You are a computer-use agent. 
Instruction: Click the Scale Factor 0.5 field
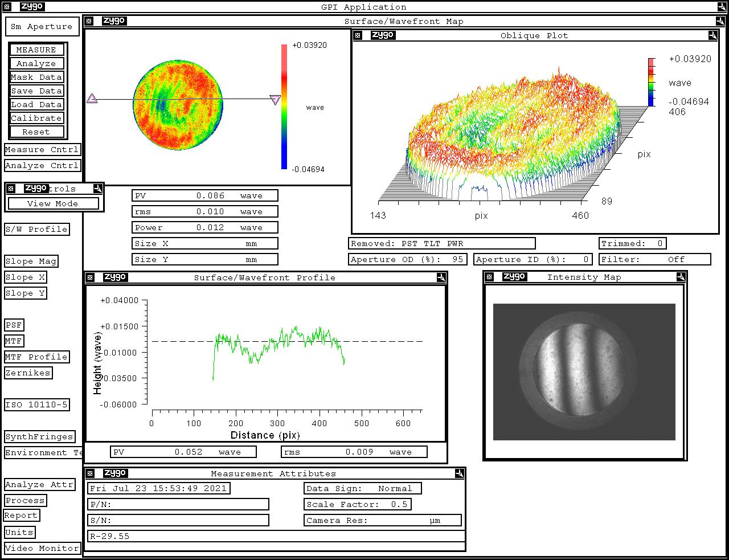(358, 504)
